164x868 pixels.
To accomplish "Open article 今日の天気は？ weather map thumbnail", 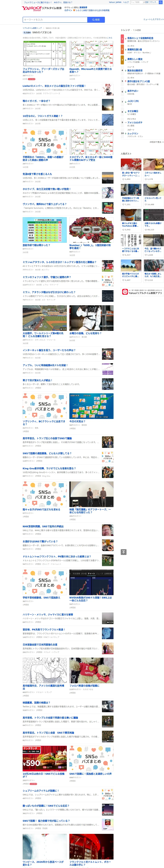I will [91, 406].
